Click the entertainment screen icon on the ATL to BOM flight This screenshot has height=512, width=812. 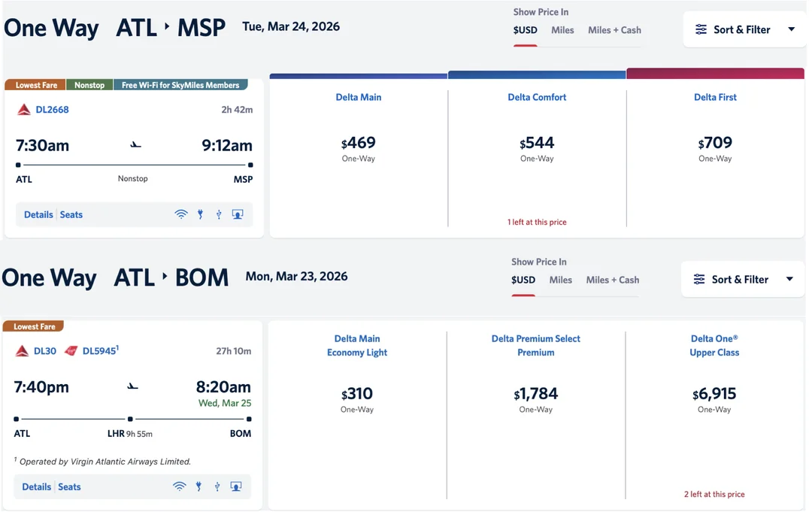coord(236,486)
